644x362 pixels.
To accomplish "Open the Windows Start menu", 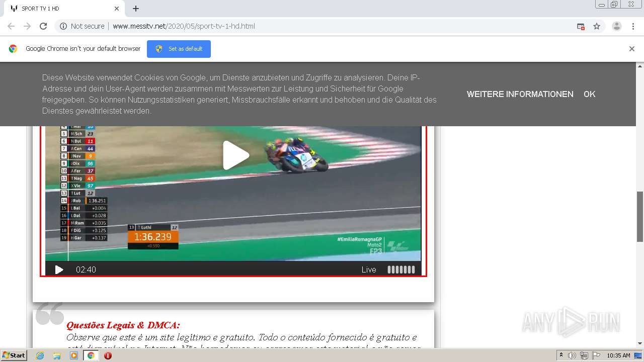I will (14, 355).
